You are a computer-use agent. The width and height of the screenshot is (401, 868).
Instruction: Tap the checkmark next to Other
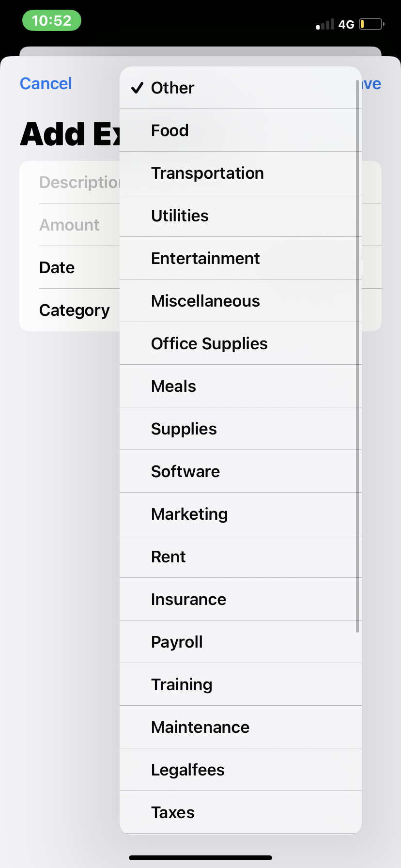(x=138, y=88)
